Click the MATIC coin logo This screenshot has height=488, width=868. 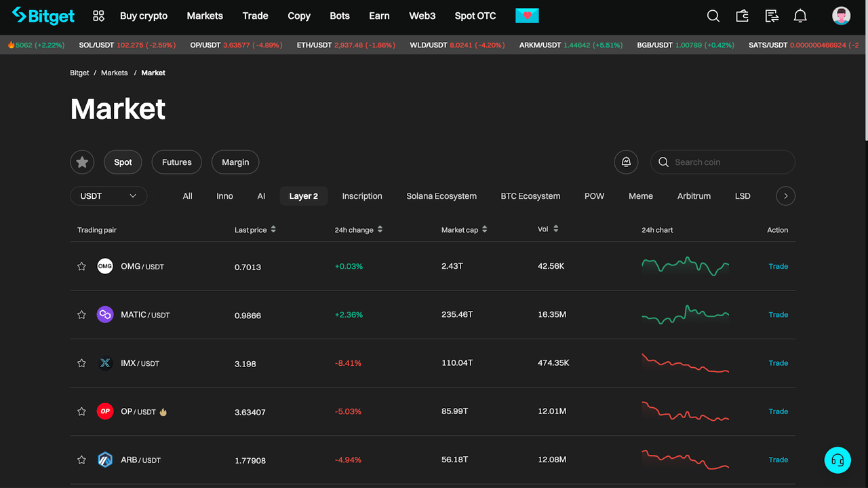(x=104, y=314)
